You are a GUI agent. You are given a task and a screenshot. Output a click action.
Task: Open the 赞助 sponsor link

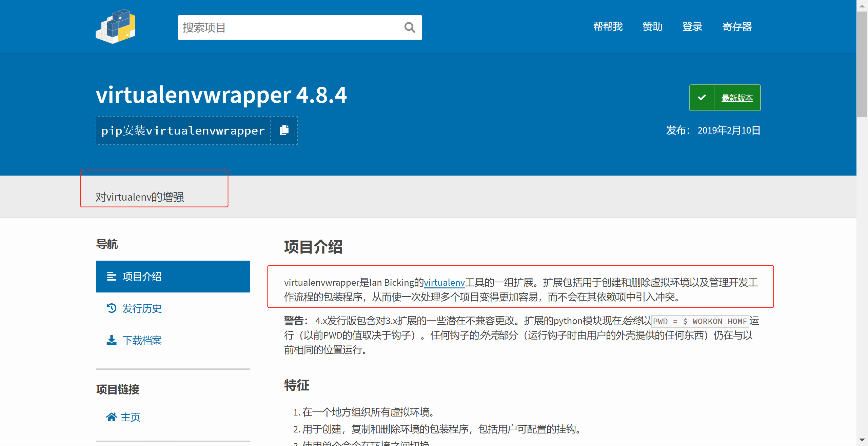tap(652, 26)
